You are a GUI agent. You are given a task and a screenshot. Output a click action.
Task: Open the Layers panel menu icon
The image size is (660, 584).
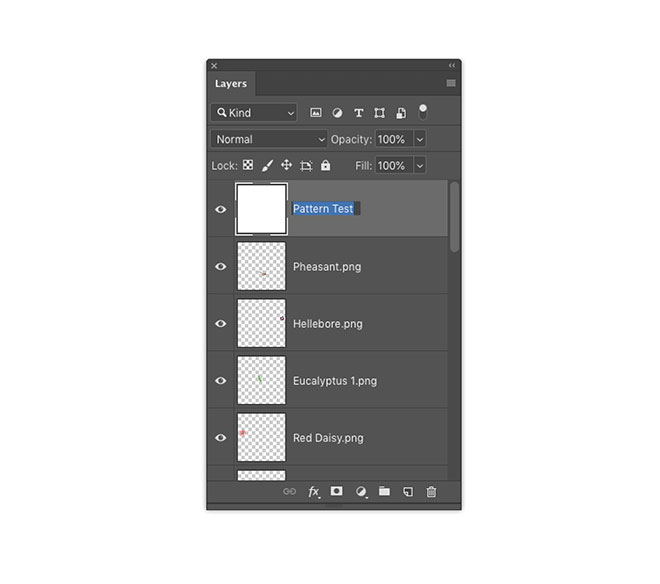tap(451, 83)
